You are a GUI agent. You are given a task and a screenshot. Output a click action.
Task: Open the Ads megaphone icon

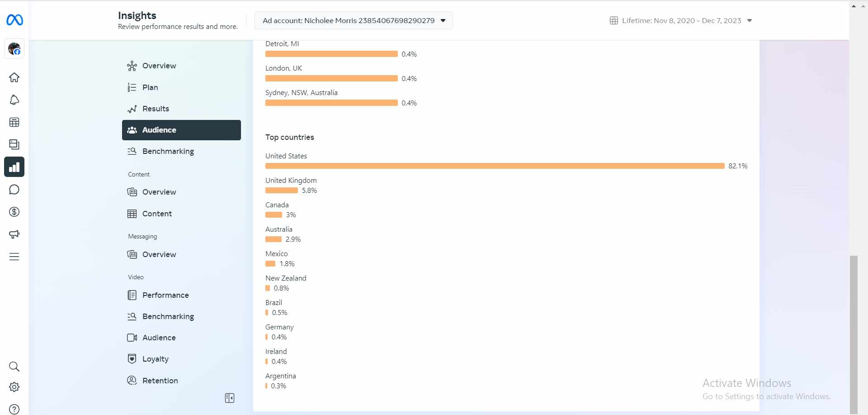14,234
